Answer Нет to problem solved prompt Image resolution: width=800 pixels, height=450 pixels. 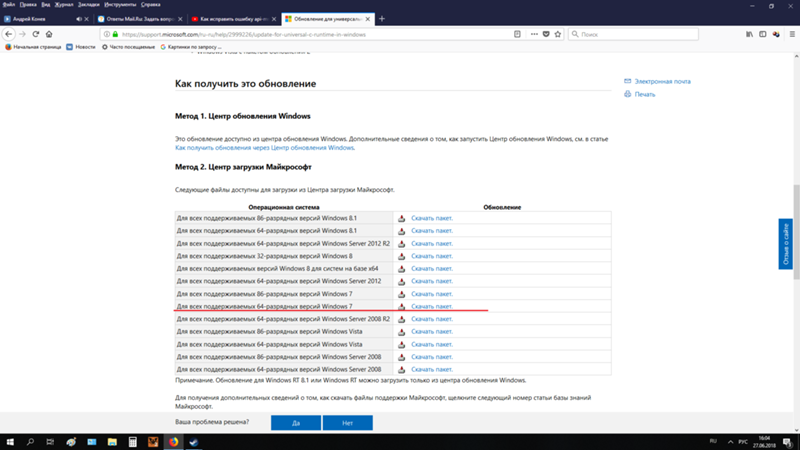(347, 423)
